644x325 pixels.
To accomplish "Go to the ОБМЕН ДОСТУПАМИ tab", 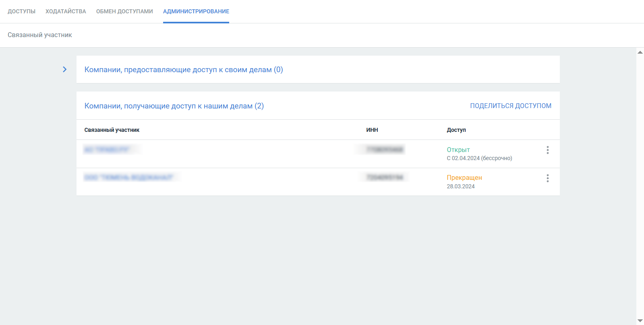I will click(124, 11).
